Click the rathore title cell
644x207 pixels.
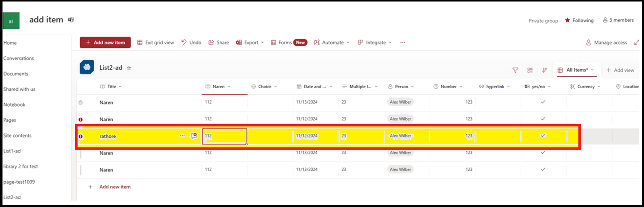pos(108,136)
